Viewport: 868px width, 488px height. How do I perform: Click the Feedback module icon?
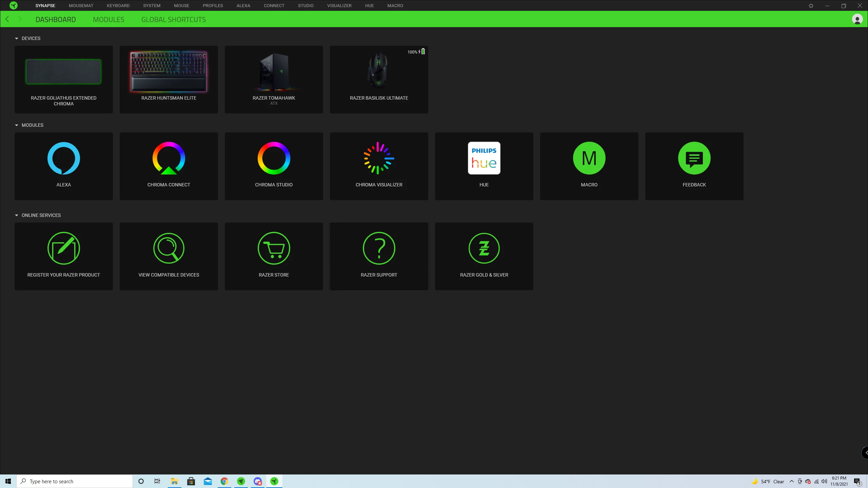click(694, 158)
